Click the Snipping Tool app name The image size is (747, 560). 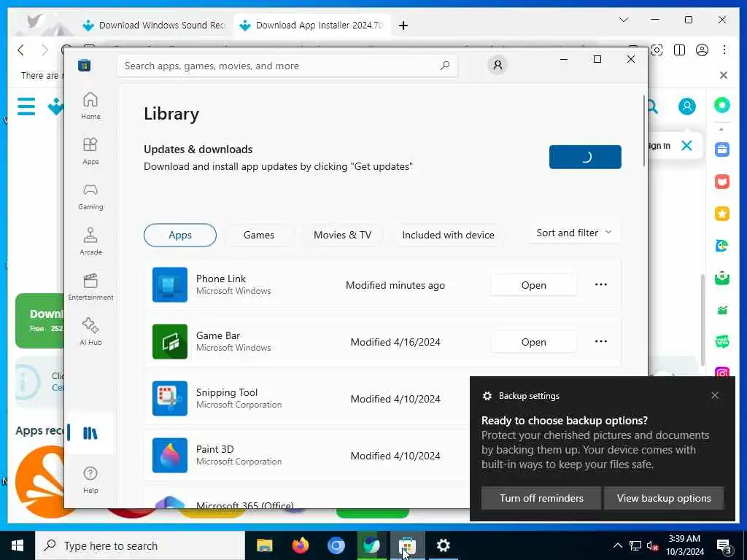pos(227,392)
